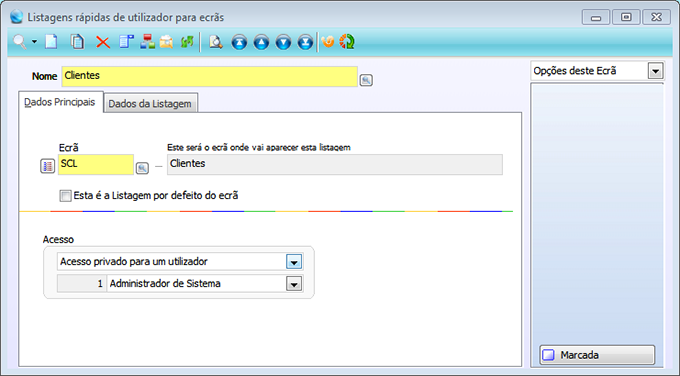The image size is (680, 376).
Task: Click the user number field showing 1
Action: point(82,284)
